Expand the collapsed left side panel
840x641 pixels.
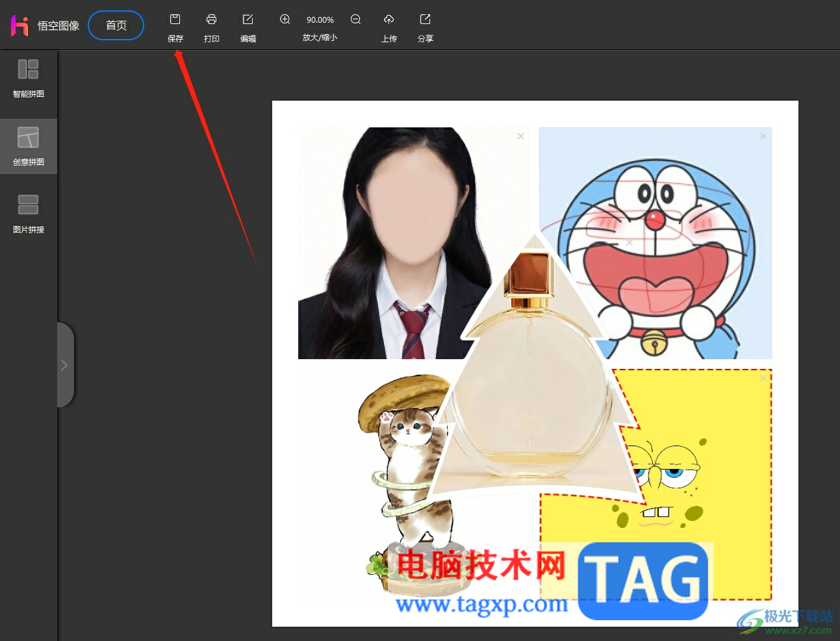(65, 365)
